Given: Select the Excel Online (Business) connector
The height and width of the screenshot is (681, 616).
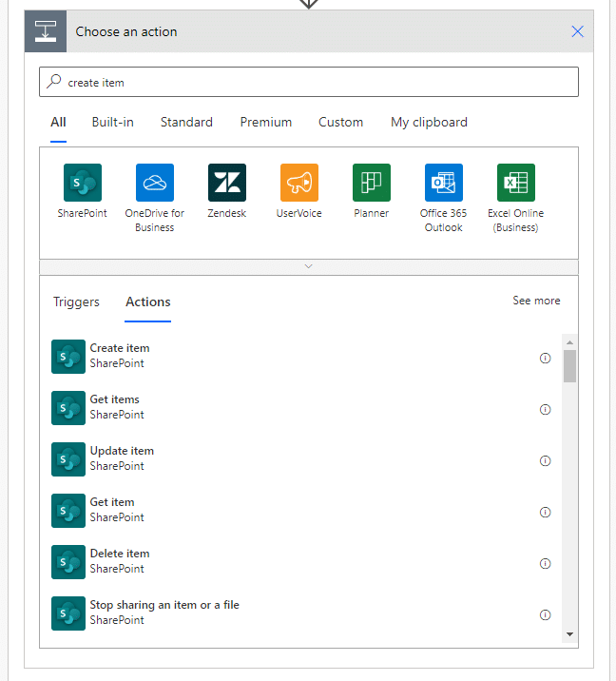Looking at the screenshot, I should click(x=516, y=183).
